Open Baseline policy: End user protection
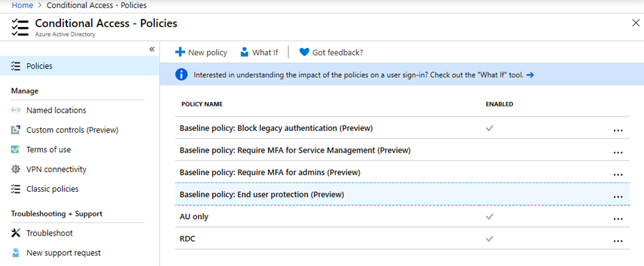The height and width of the screenshot is (266, 644). [x=263, y=194]
